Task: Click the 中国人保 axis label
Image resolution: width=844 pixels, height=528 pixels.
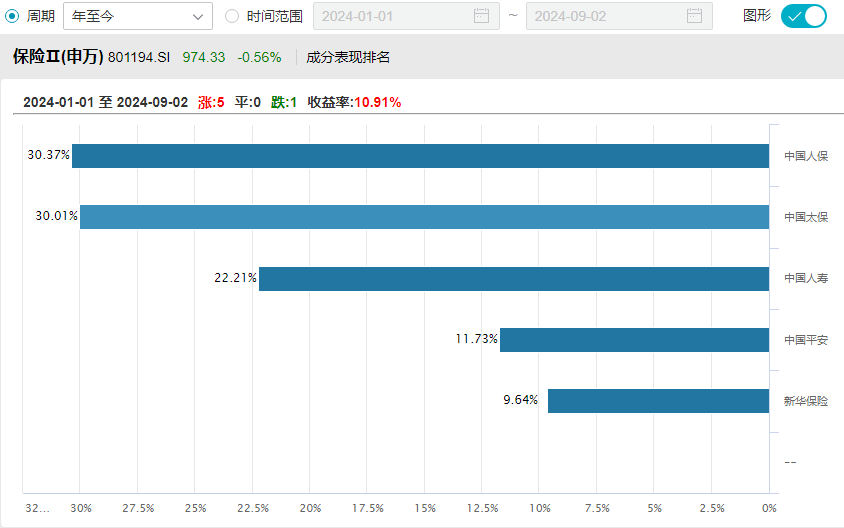Action: pos(806,156)
